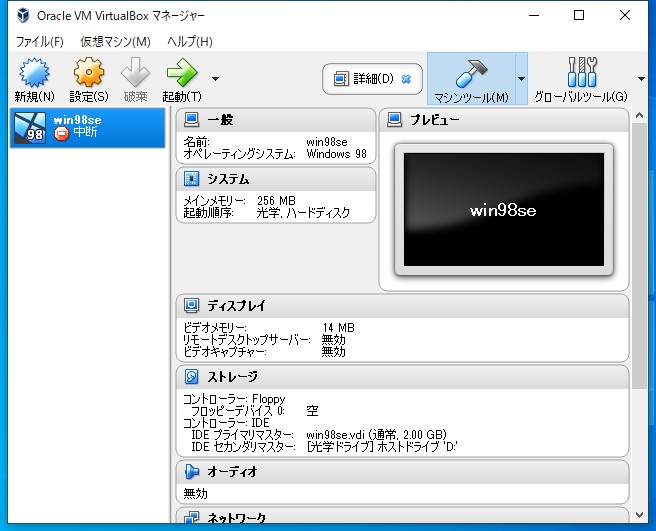Open the 仮想マシン(M) menu
Viewport: 656px width, 531px height.
coord(115,41)
